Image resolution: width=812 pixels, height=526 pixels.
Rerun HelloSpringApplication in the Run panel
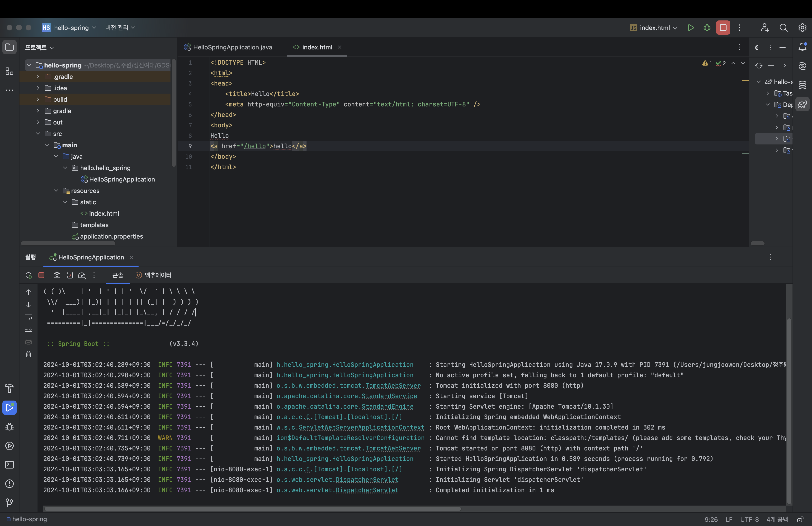29,275
